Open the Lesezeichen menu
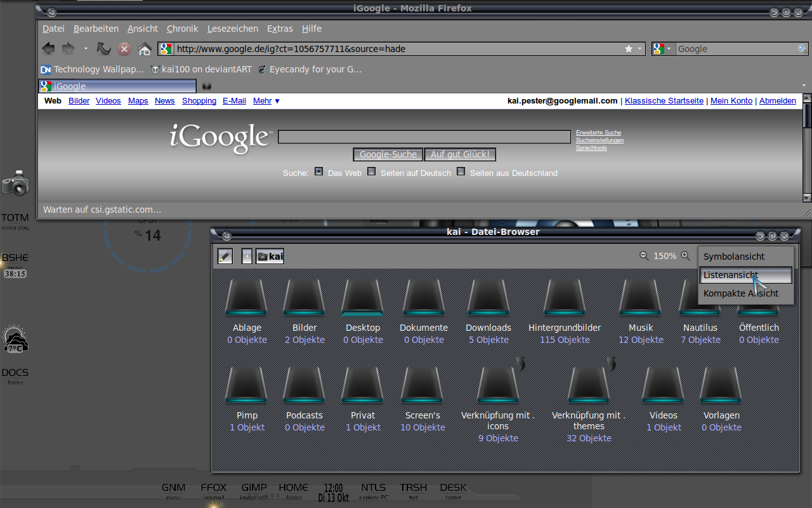Viewport: 812px width, 508px height. click(x=233, y=29)
